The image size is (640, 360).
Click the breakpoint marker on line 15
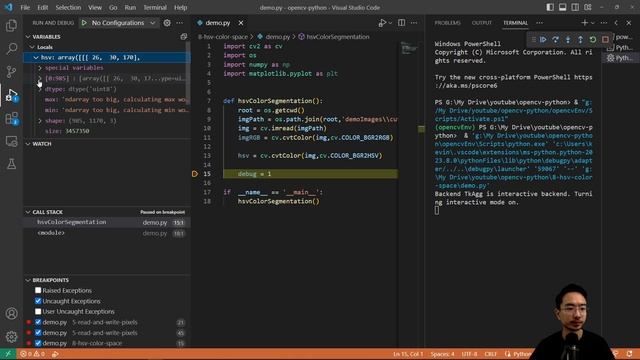[195, 174]
